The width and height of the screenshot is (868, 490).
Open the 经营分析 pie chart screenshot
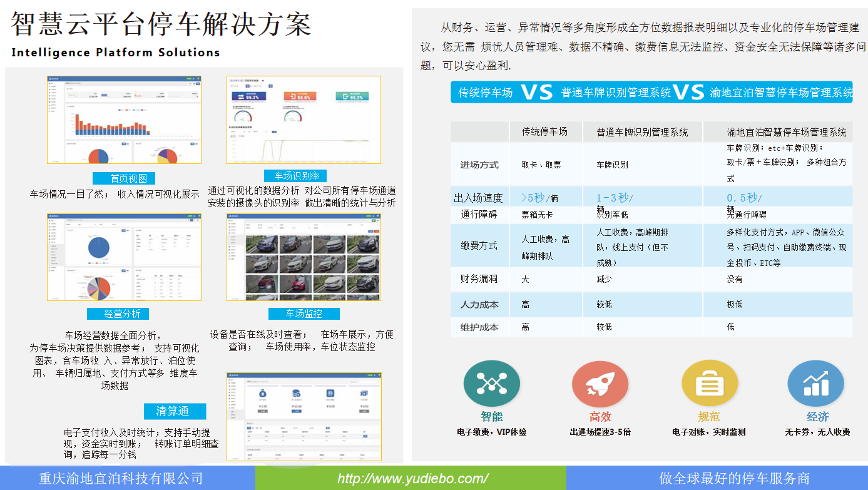coord(124,257)
